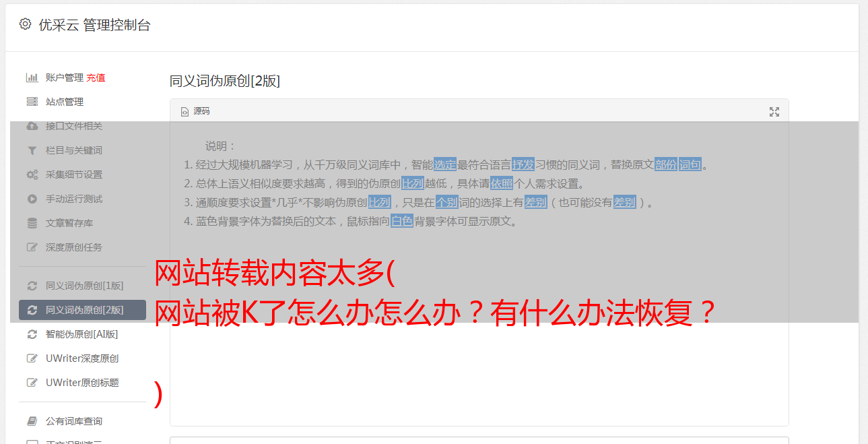Click the red 充值 recharge link
The image size is (868, 444).
click(96, 77)
